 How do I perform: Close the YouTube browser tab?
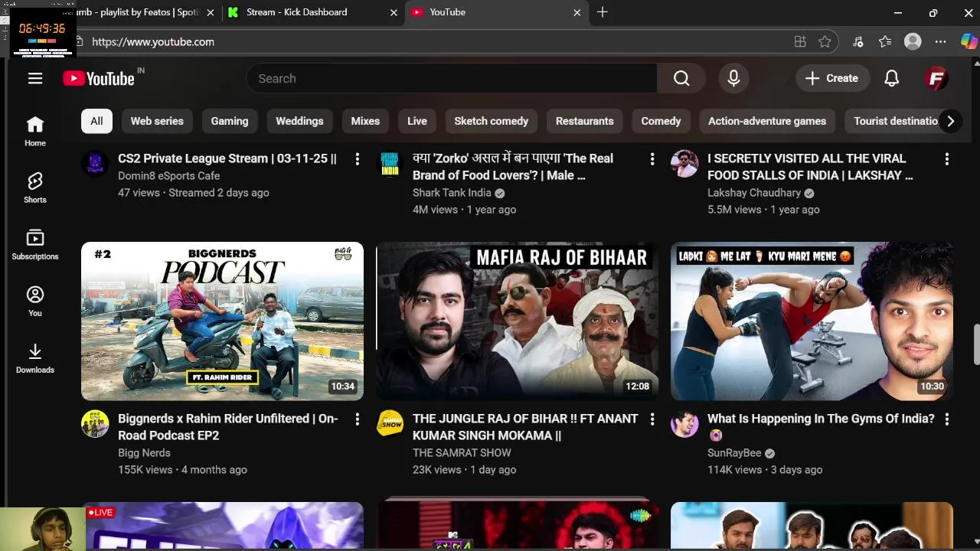[577, 12]
